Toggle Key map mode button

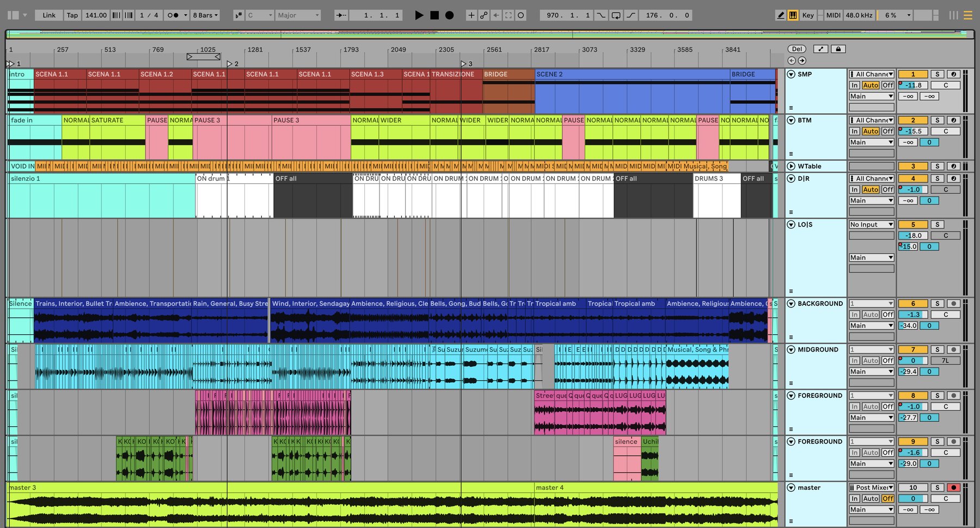pos(808,15)
